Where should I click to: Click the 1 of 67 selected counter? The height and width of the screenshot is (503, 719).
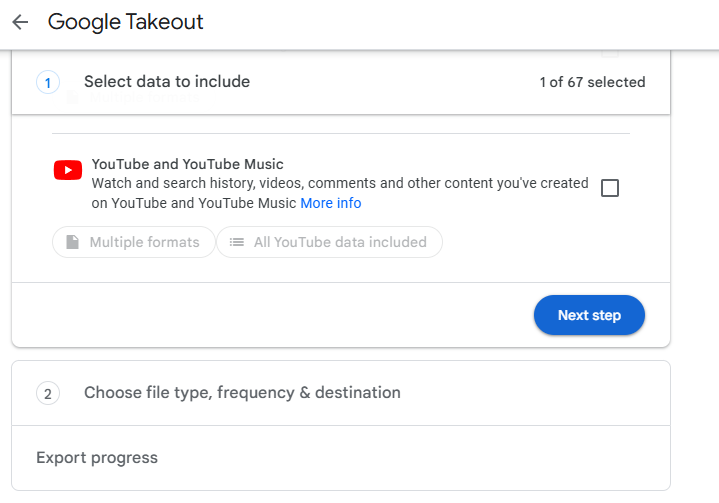(592, 82)
